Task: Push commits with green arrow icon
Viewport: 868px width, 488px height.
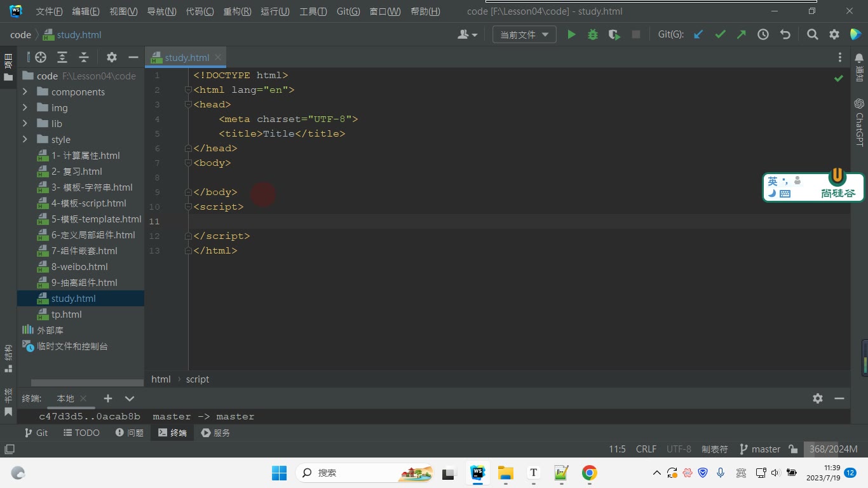Action: pos(742,35)
